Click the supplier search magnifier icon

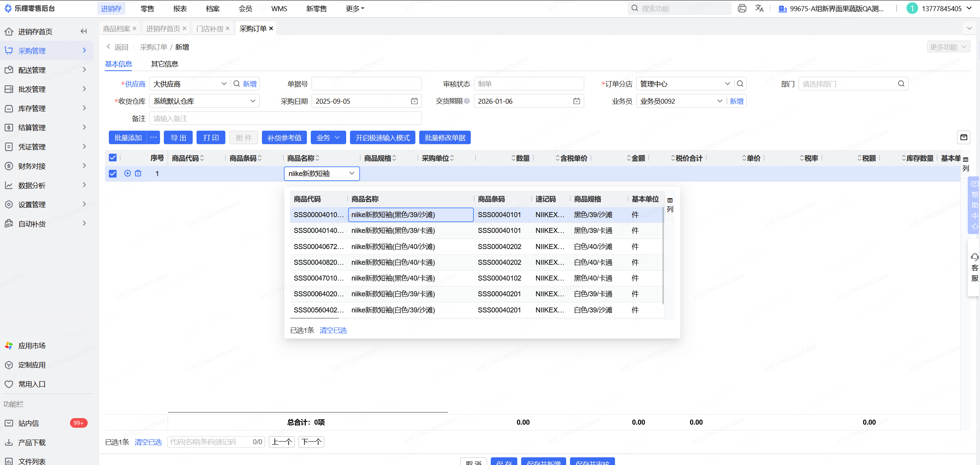tap(237, 84)
